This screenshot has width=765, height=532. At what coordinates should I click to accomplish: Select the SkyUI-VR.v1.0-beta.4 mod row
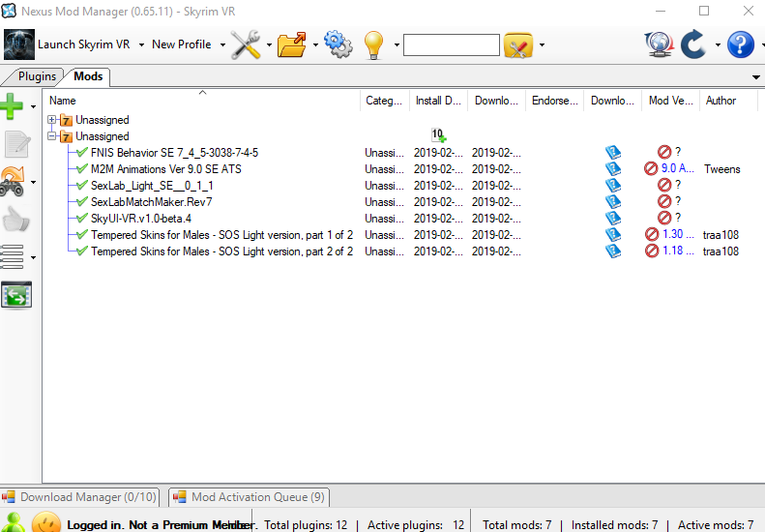(x=141, y=219)
